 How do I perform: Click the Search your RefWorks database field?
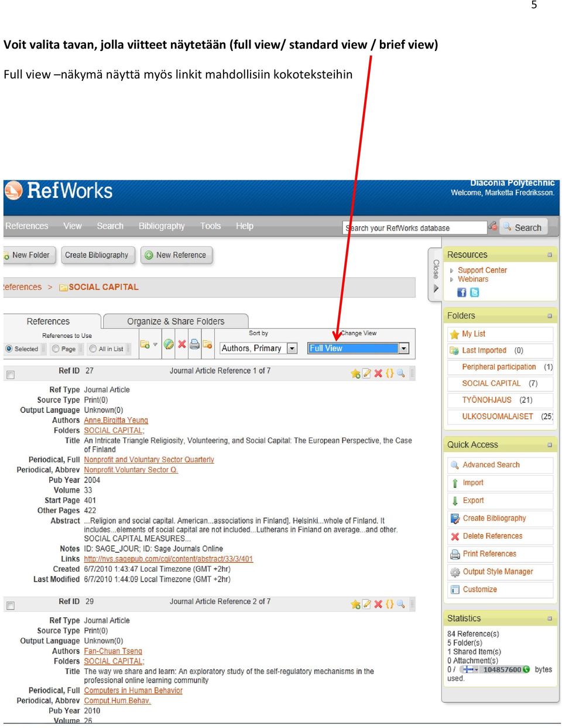point(414,228)
